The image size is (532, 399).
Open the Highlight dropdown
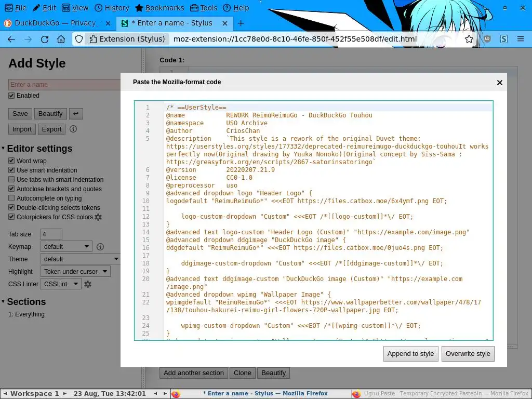75,271
